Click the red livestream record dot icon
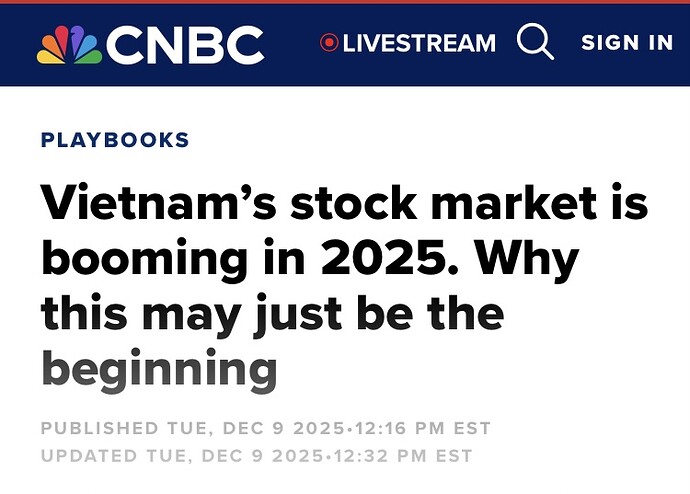 [329, 43]
